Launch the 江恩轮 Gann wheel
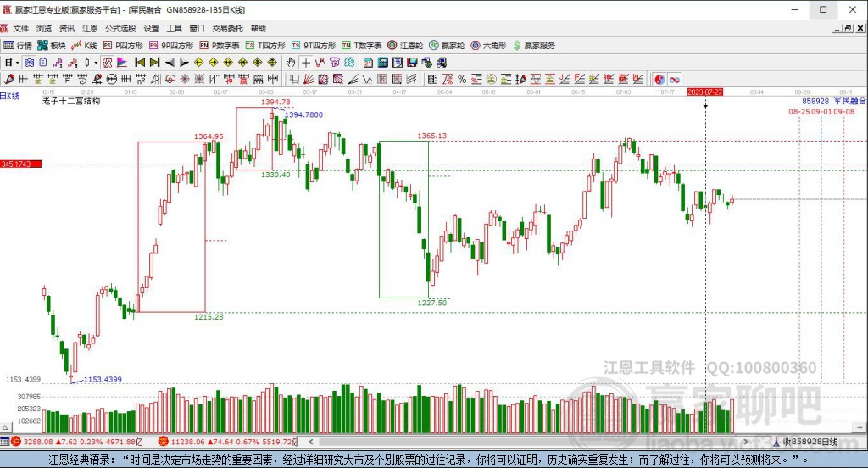 [x=405, y=46]
